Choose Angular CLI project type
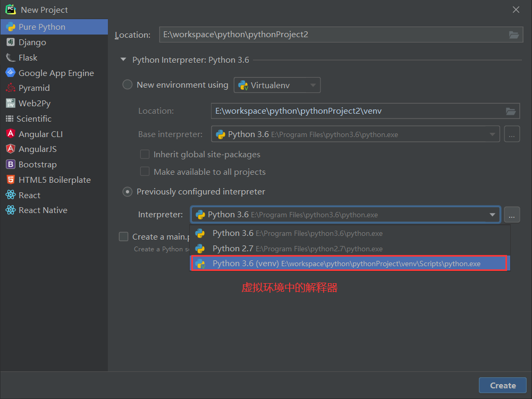The image size is (532, 399). [54, 134]
